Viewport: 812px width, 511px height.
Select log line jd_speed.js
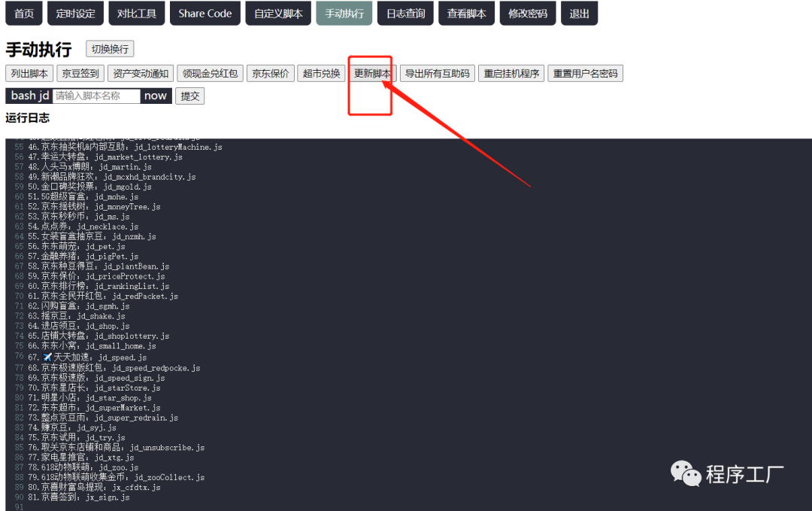87,357
